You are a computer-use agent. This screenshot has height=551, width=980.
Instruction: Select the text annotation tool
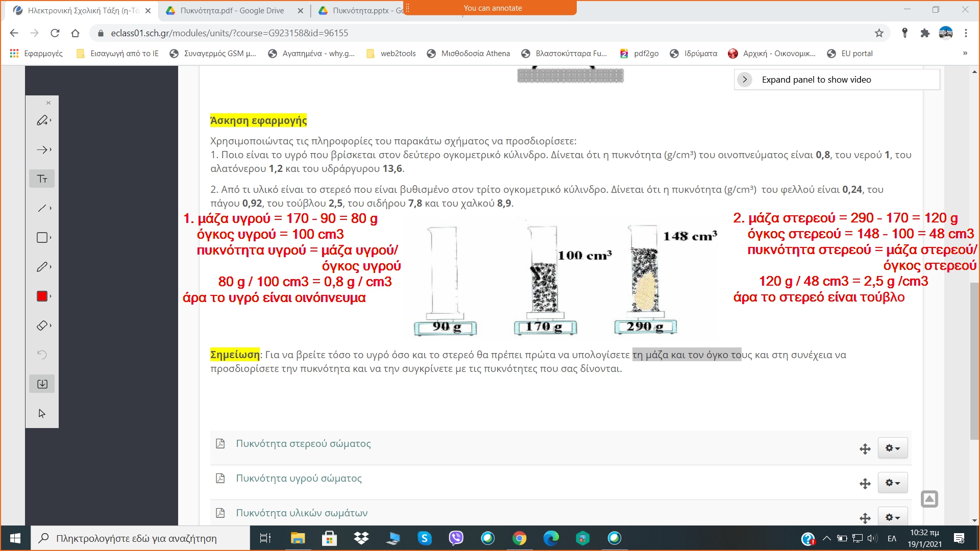(x=42, y=179)
